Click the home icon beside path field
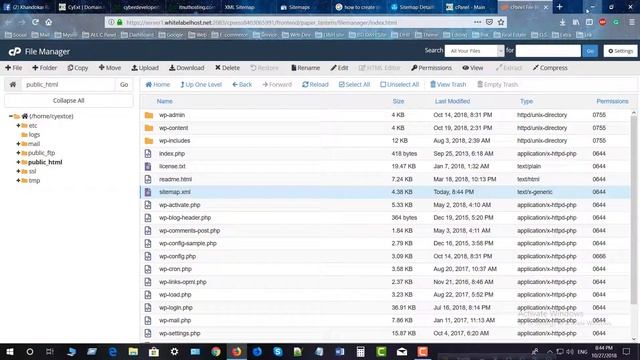The image size is (640, 360). pyautogui.click(x=13, y=84)
